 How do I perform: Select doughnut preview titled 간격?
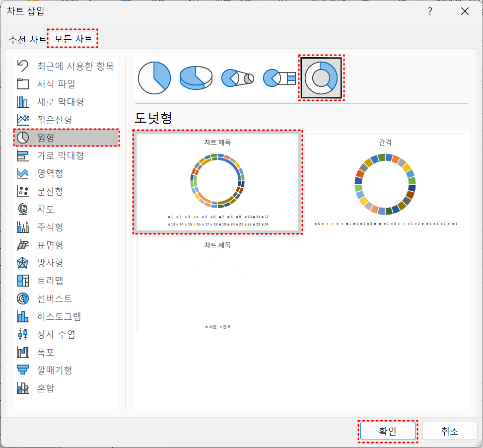pos(385,182)
